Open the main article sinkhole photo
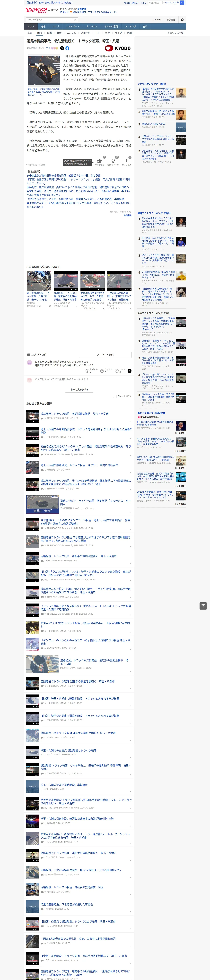Image resolution: width=210 pixels, height=980 pixels. coord(44,71)
